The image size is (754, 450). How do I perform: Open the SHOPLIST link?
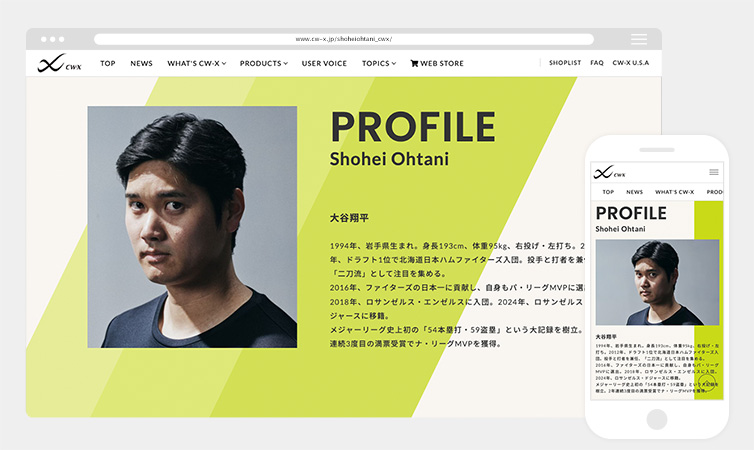click(x=565, y=62)
